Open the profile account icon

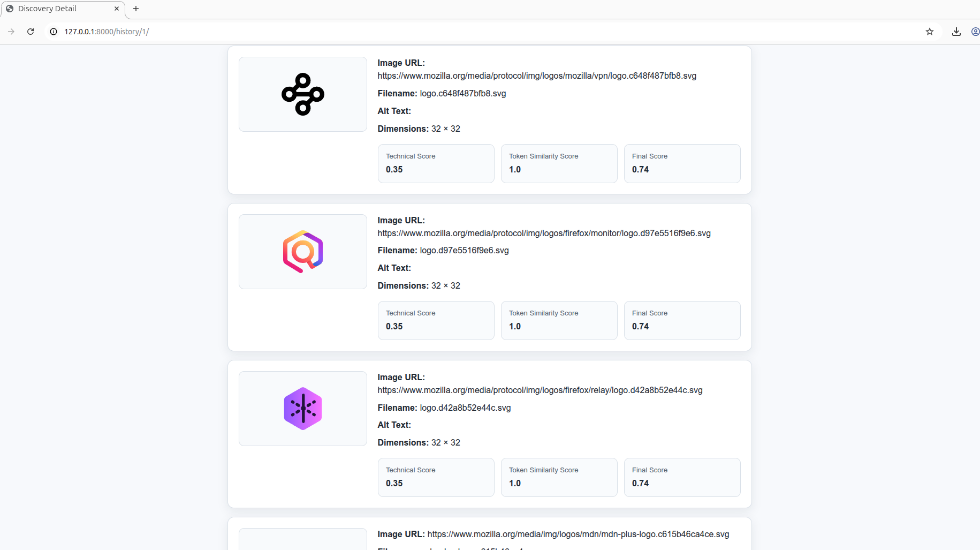click(x=975, y=32)
